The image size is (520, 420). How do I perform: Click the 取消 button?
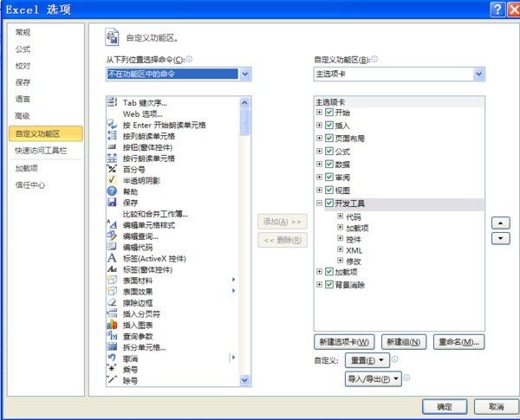pyautogui.click(x=497, y=407)
